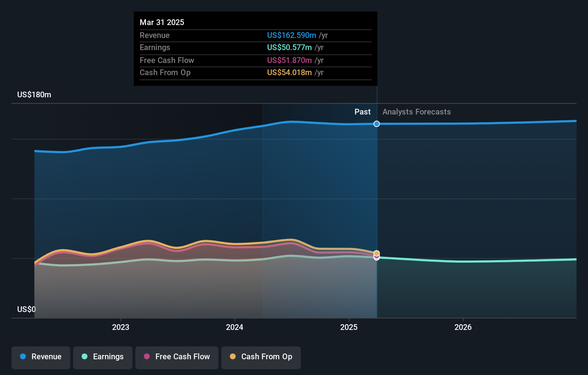The height and width of the screenshot is (375, 588).
Task: Click the 2025 x-axis label
Action: (349, 327)
